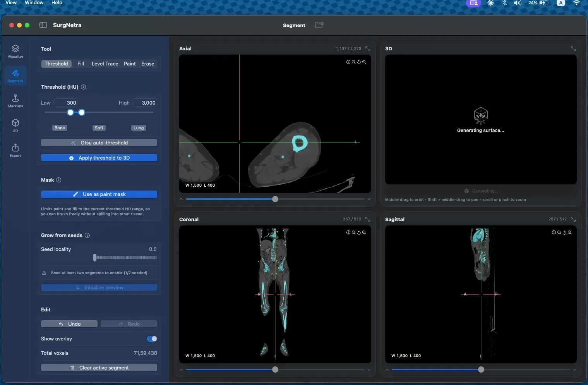Step Coronal slice down with chevron
588x385 pixels.
pos(369,370)
